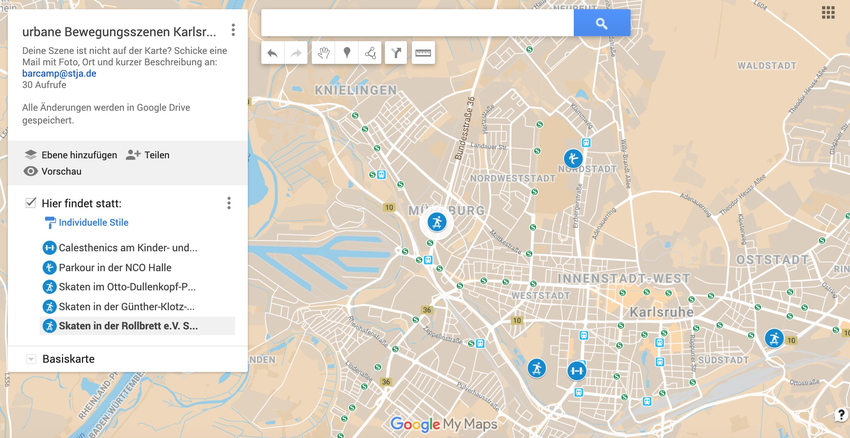Screen dimensions: 850x438
Task: Select 'Parkour in der NCO Halle' list item
Action: 114,267
